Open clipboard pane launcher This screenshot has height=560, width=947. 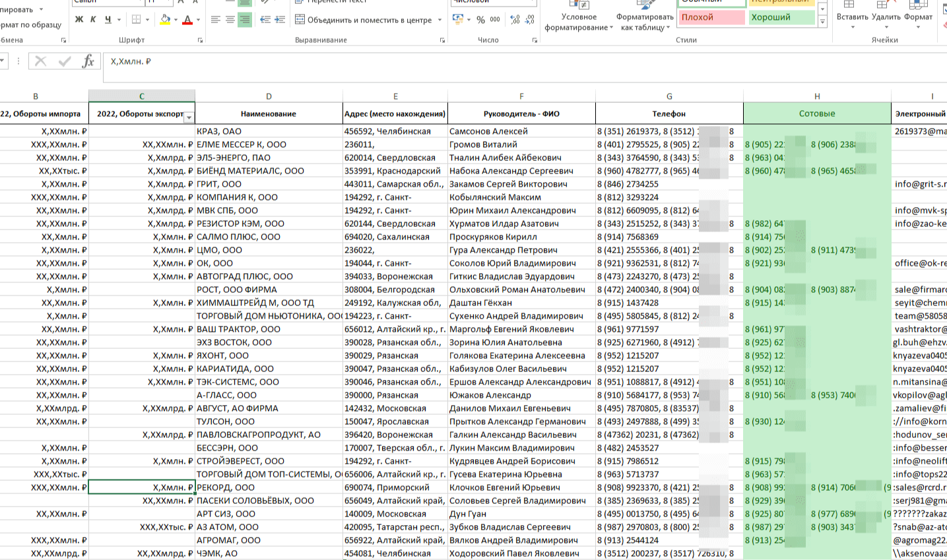coord(64,40)
